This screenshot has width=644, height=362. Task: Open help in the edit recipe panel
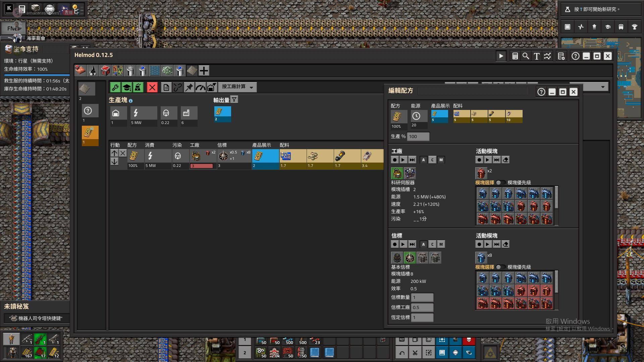point(541,92)
